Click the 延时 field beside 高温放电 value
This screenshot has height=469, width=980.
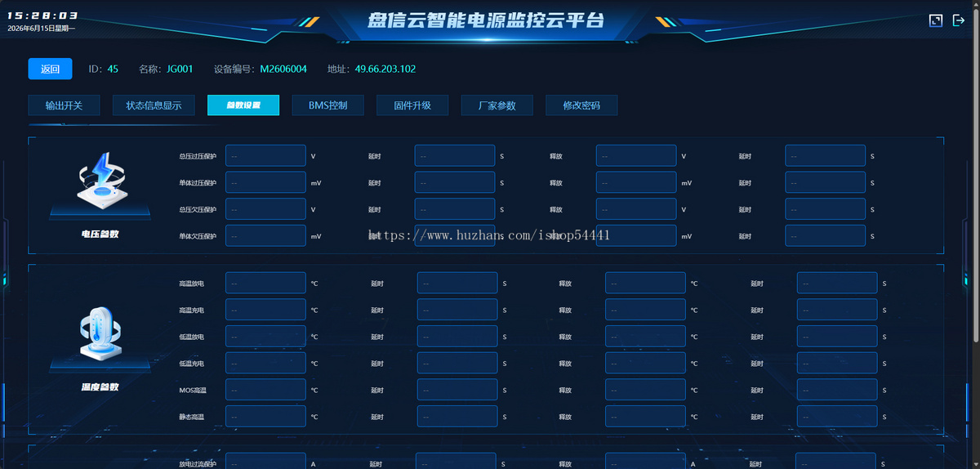(457, 283)
